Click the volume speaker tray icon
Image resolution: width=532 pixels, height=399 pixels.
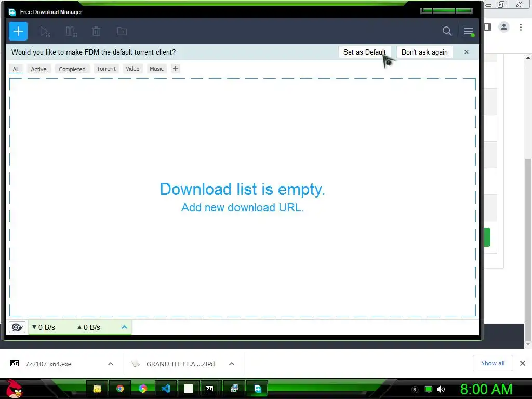(x=441, y=389)
